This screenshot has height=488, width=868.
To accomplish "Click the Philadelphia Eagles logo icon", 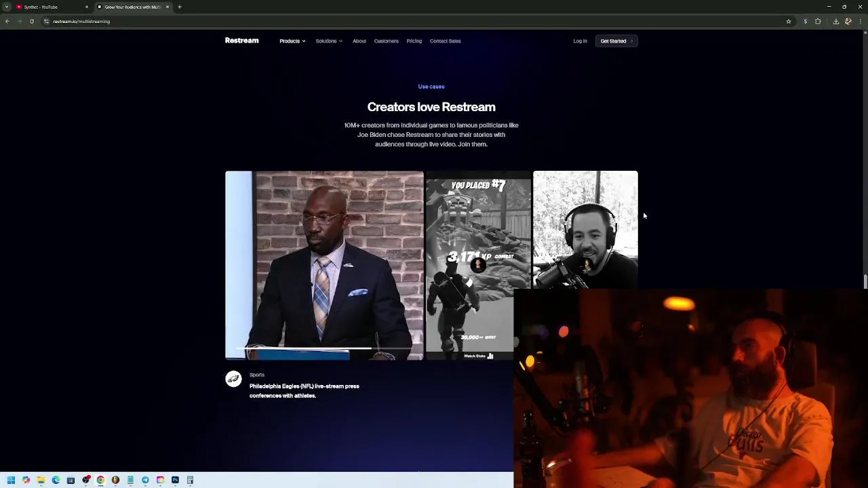I will (233, 379).
